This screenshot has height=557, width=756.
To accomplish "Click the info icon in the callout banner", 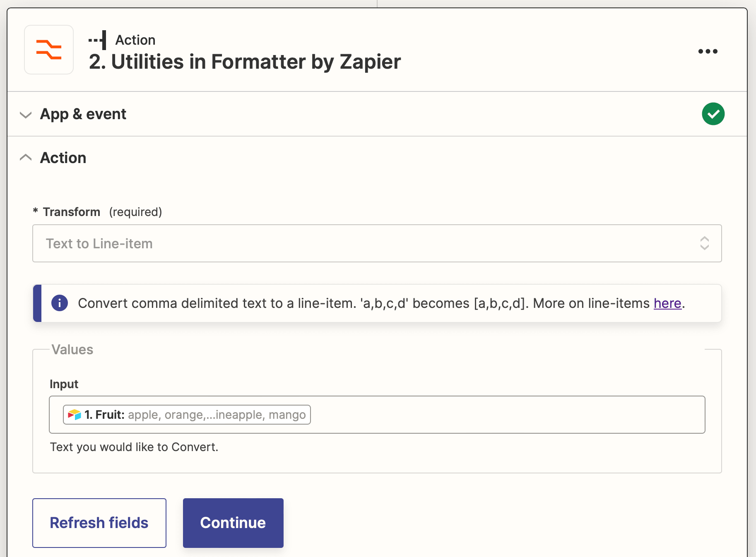I will point(59,303).
